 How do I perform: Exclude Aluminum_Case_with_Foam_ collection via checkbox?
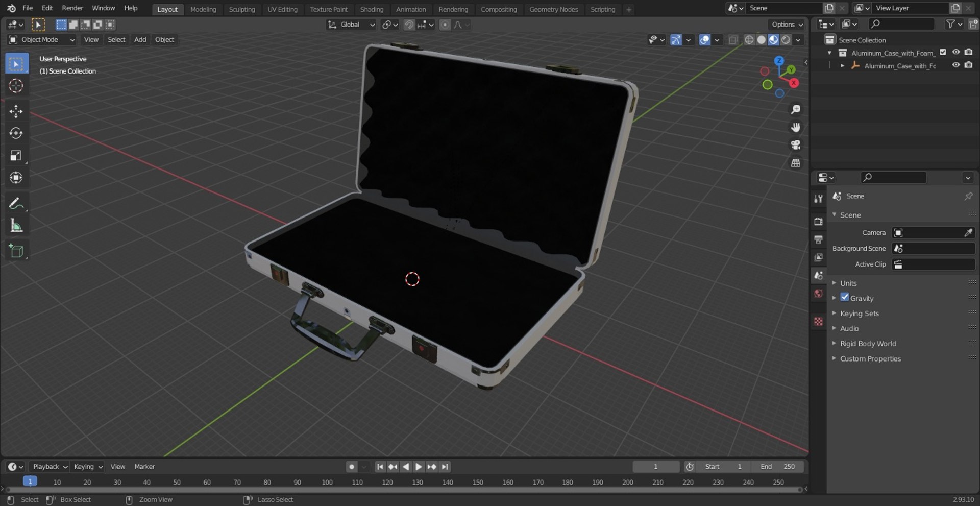click(943, 52)
